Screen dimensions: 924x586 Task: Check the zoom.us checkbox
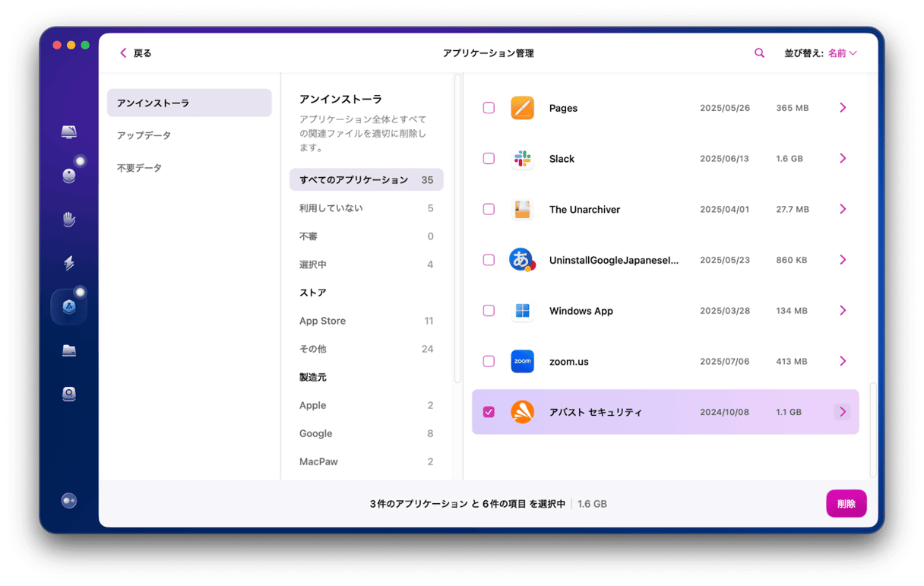pos(489,361)
